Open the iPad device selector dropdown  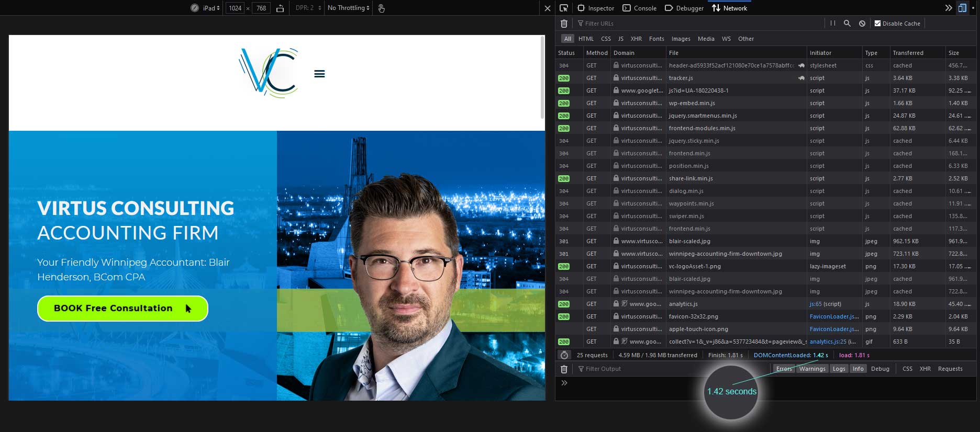(x=211, y=8)
